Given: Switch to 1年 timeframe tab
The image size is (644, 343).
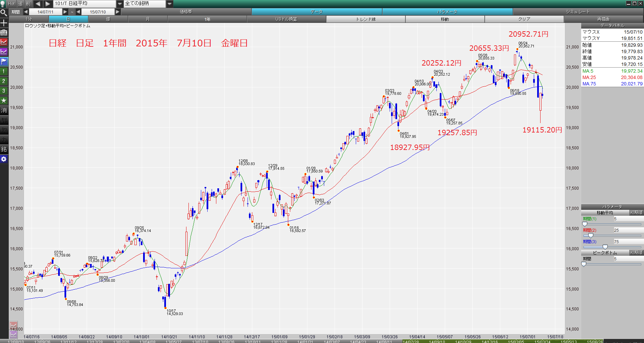Looking at the screenshot, I should [207, 19].
